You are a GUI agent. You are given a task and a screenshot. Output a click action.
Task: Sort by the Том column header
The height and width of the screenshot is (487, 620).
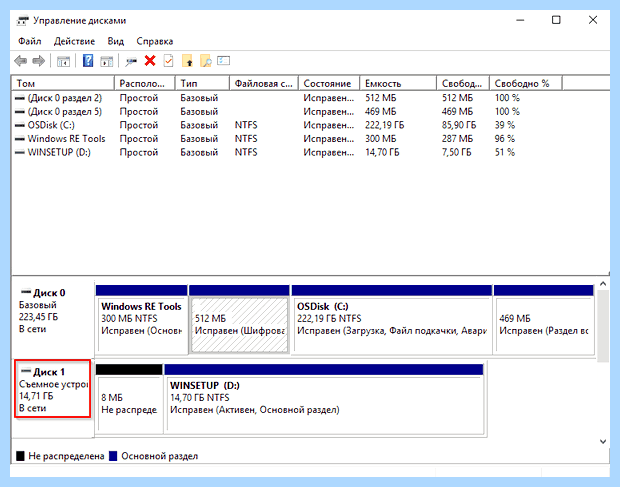click(x=63, y=83)
